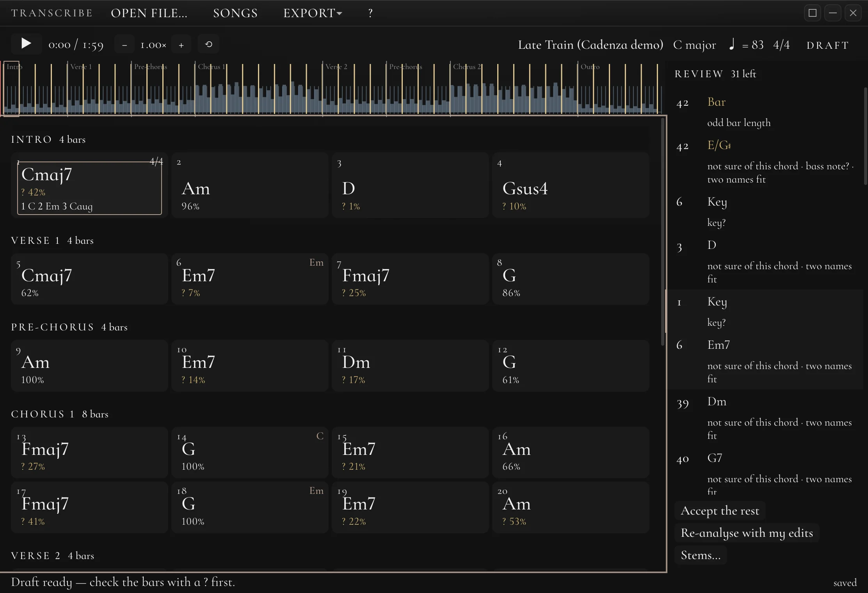Open review item 39 Dm chord
Image resolution: width=868 pixels, height=593 pixels.
[766, 418]
